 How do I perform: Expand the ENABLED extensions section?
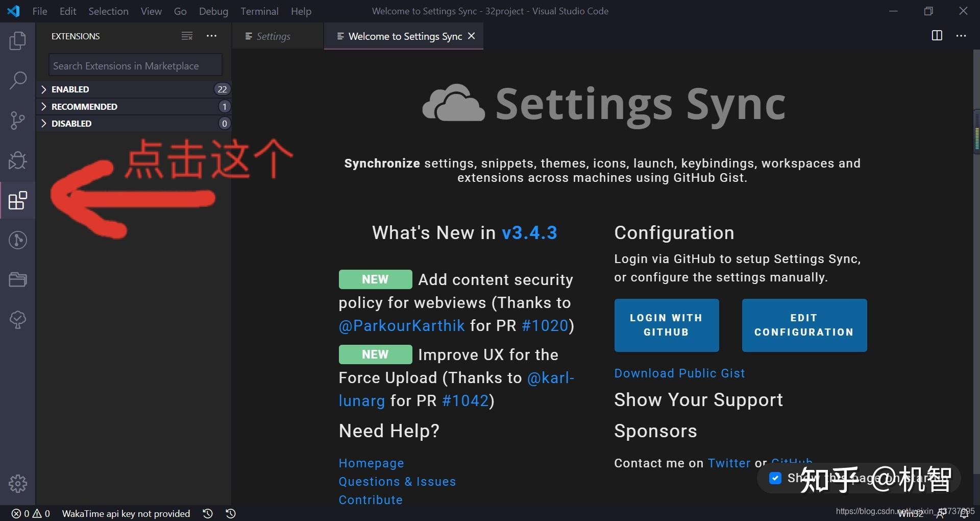[70, 89]
